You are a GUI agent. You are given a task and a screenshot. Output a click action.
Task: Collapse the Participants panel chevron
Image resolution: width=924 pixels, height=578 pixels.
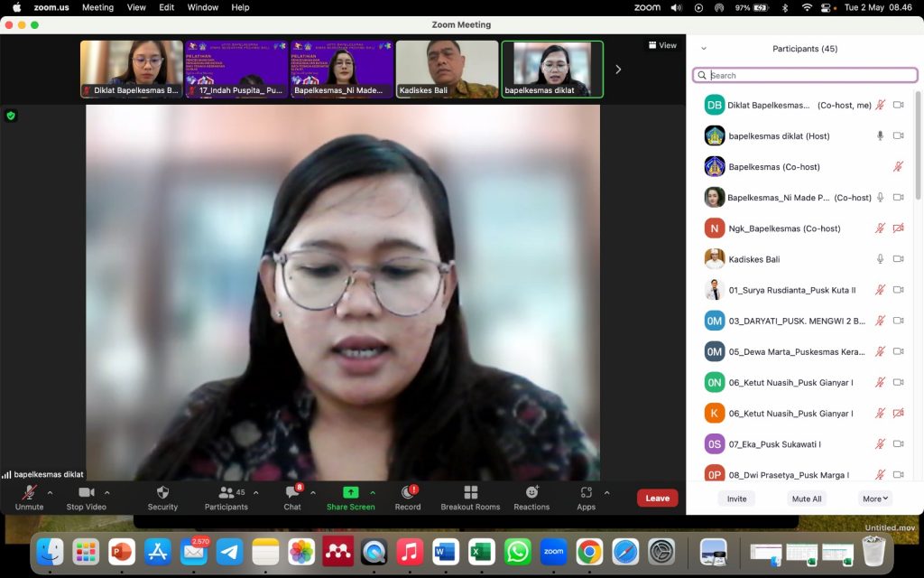pyautogui.click(x=704, y=49)
